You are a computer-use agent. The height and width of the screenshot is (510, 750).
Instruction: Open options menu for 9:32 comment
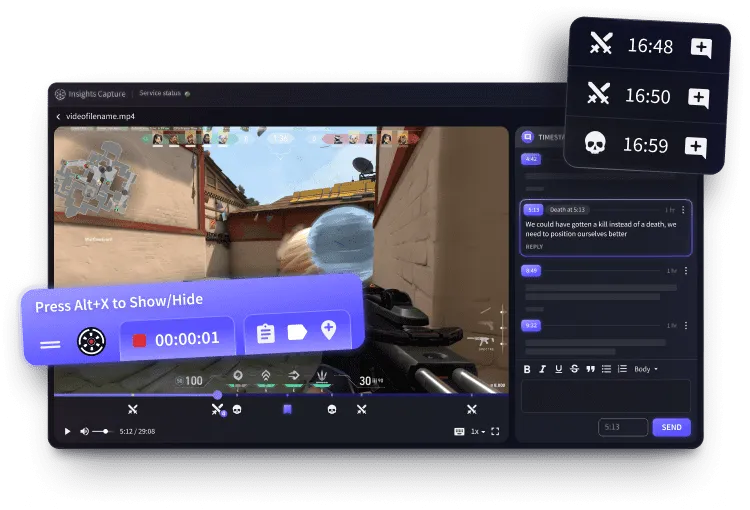pyautogui.click(x=686, y=325)
